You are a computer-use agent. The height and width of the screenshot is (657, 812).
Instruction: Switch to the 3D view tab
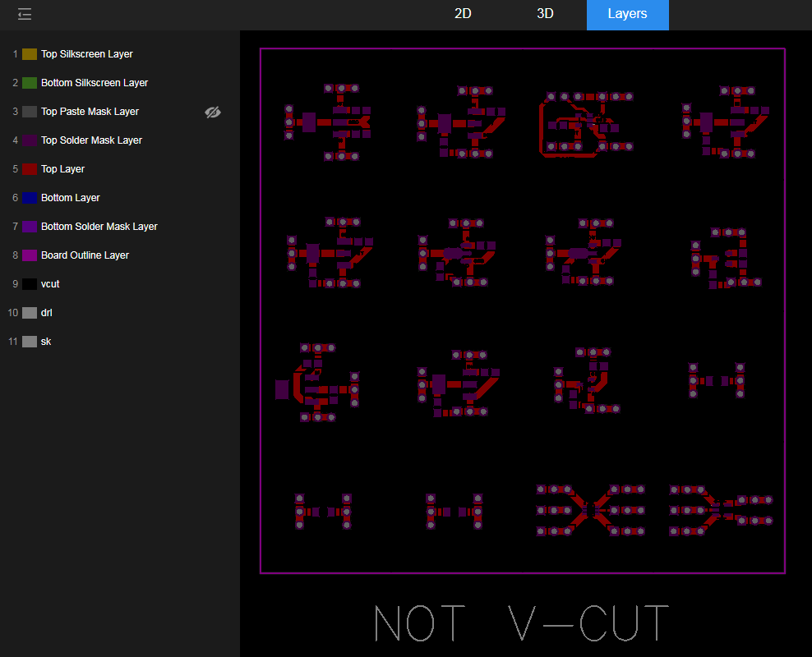tap(545, 14)
